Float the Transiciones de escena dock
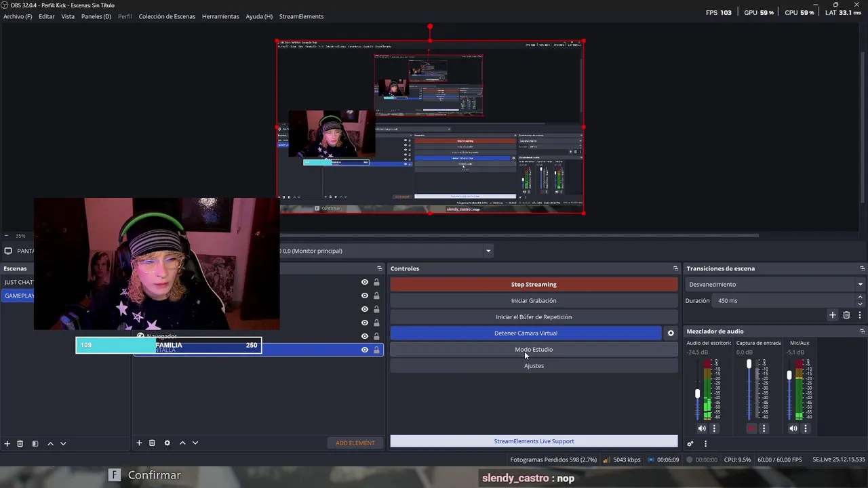Screen dimensions: 868x488 pos(863,268)
